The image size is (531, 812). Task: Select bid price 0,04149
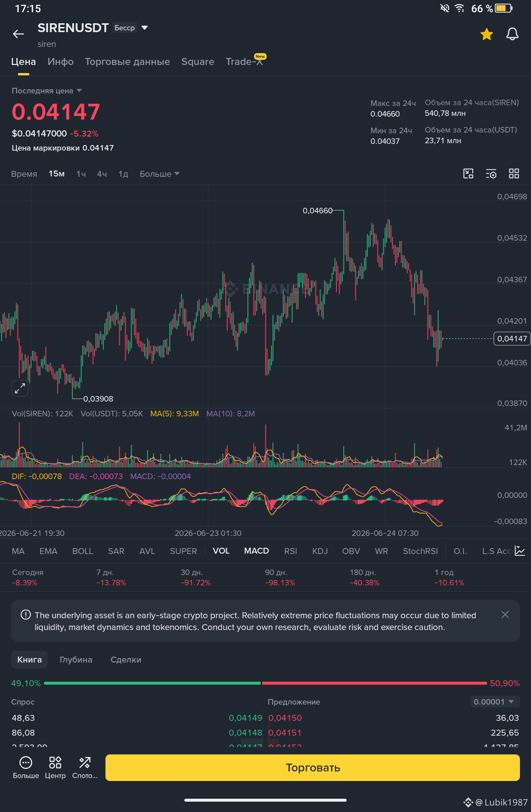coord(246,718)
